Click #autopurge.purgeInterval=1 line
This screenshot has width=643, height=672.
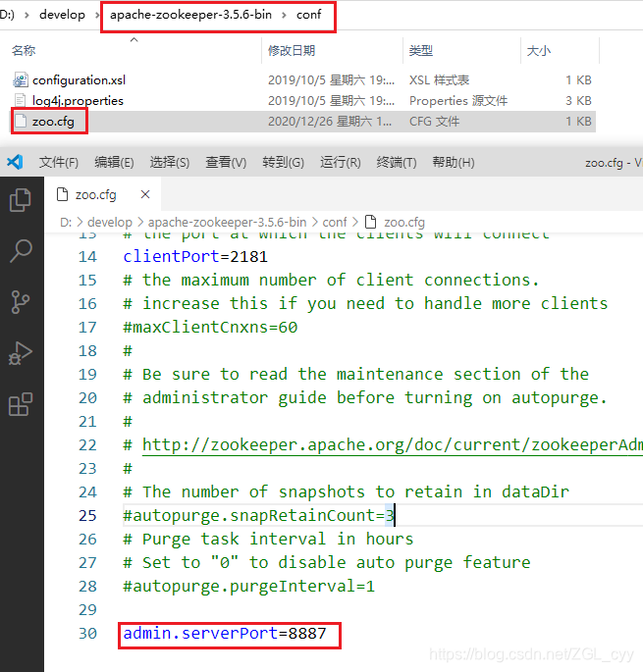point(248,587)
